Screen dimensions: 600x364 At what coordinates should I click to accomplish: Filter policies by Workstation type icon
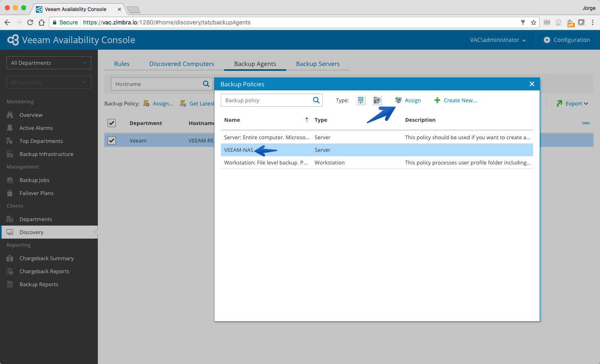pos(377,100)
